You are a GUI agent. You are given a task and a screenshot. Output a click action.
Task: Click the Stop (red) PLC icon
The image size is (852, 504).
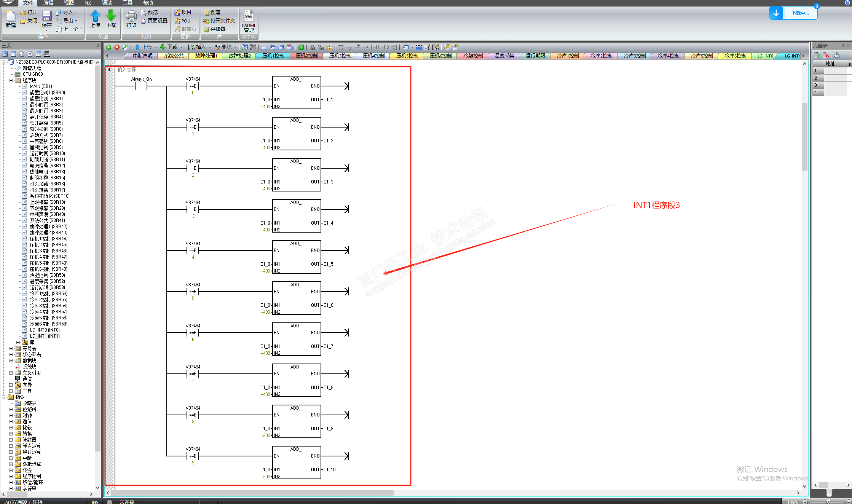117,47
